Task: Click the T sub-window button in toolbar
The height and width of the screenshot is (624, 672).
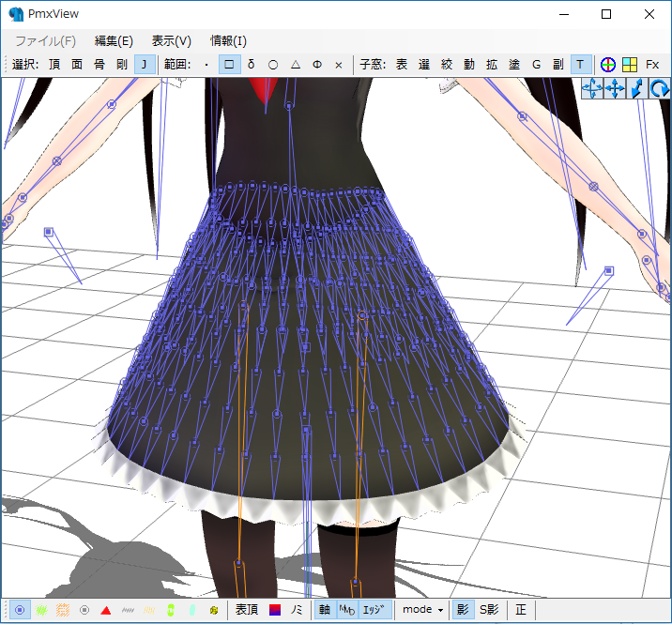Action: pos(580,65)
